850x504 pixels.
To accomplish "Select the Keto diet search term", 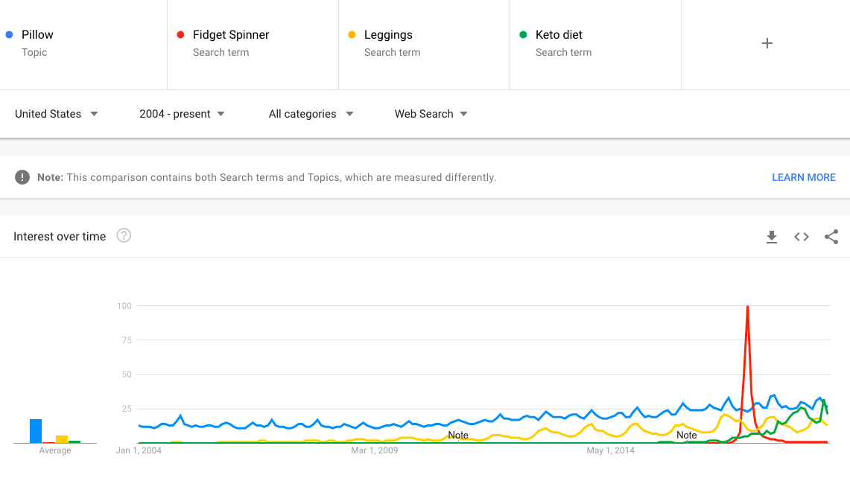I will [559, 35].
